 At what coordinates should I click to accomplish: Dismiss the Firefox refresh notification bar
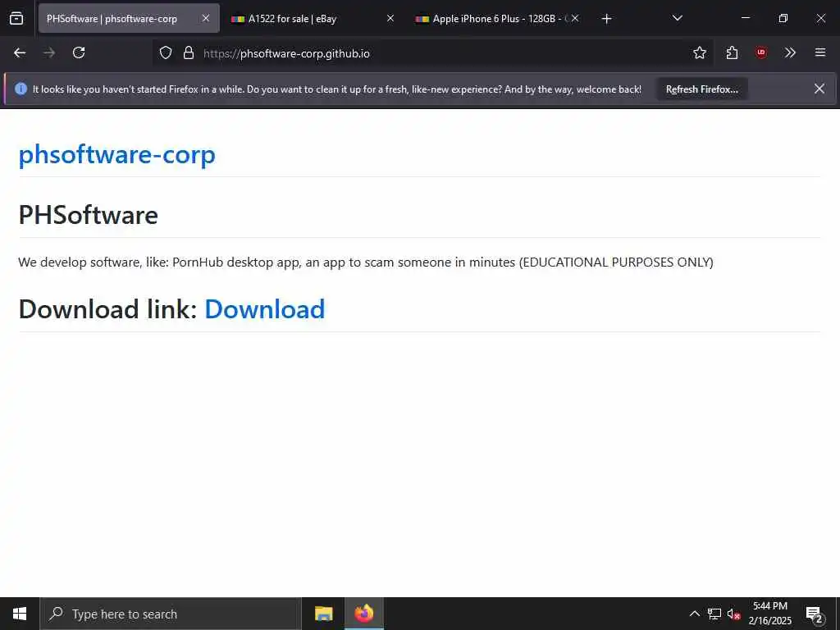[x=819, y=89]
